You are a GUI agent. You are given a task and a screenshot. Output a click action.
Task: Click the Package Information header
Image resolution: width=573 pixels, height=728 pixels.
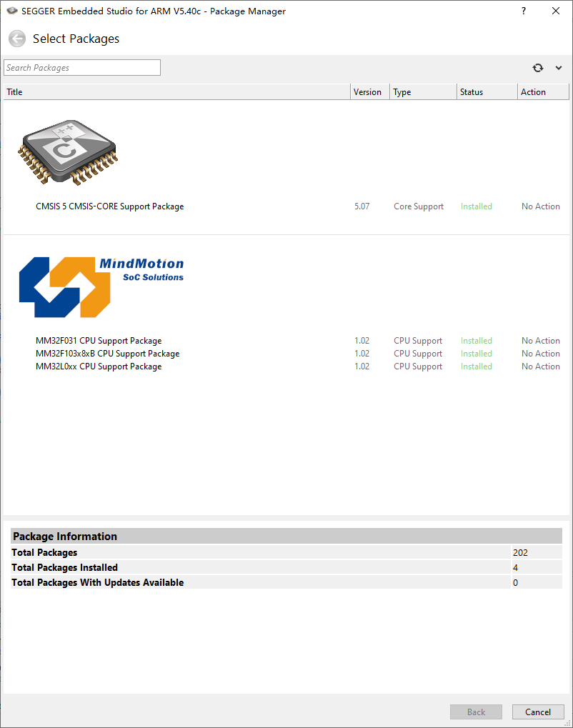tap(286, 537)
